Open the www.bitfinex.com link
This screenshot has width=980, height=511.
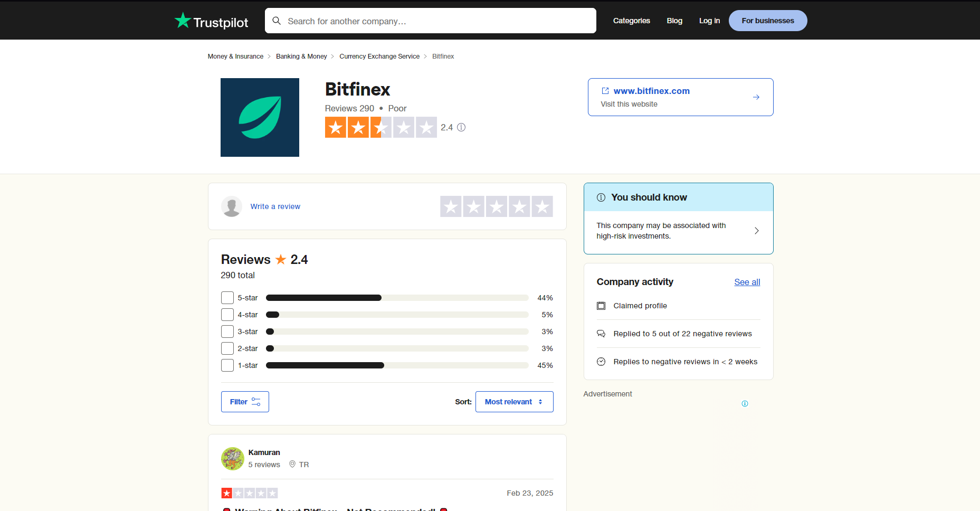[x=652, y=91]
